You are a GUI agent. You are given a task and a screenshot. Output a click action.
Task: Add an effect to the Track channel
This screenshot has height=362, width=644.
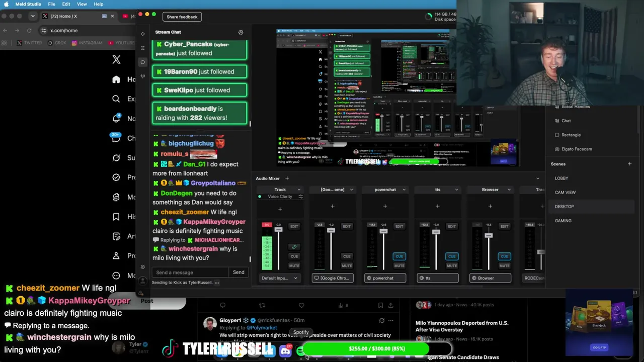tap(280, 209)
